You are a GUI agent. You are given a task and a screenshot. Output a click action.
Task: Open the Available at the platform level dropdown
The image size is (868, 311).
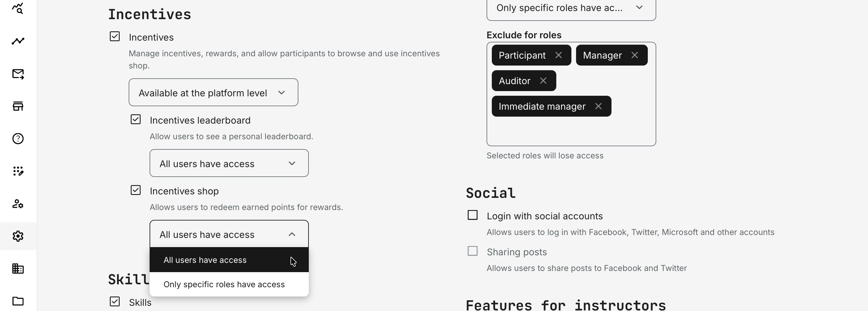(213, 92)
